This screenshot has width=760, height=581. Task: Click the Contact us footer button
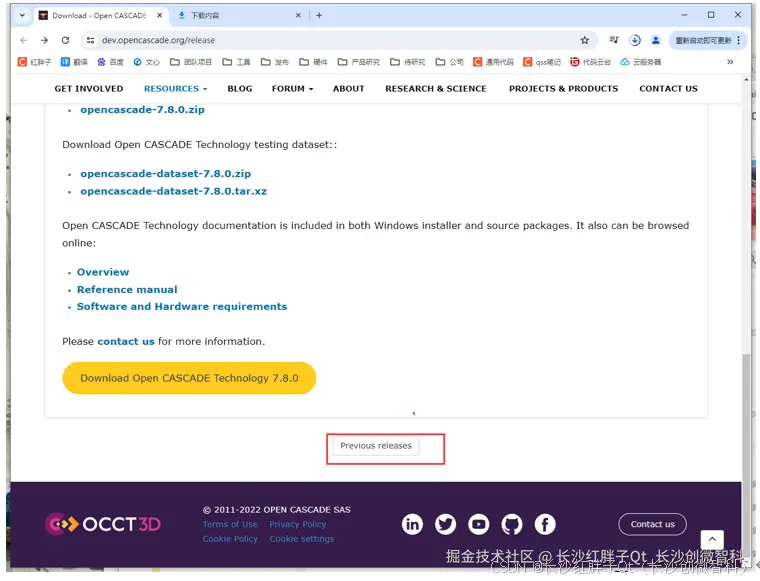coord(652,524)
